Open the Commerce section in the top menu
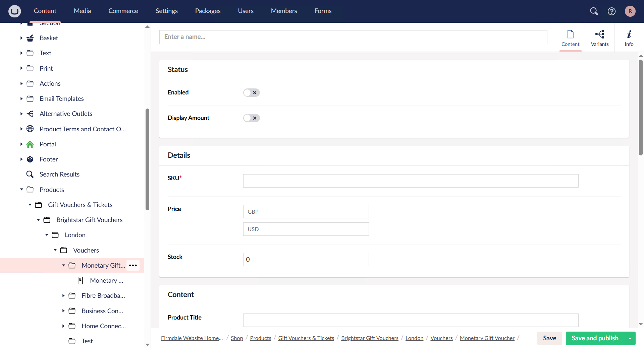 [x=123, y=11]
